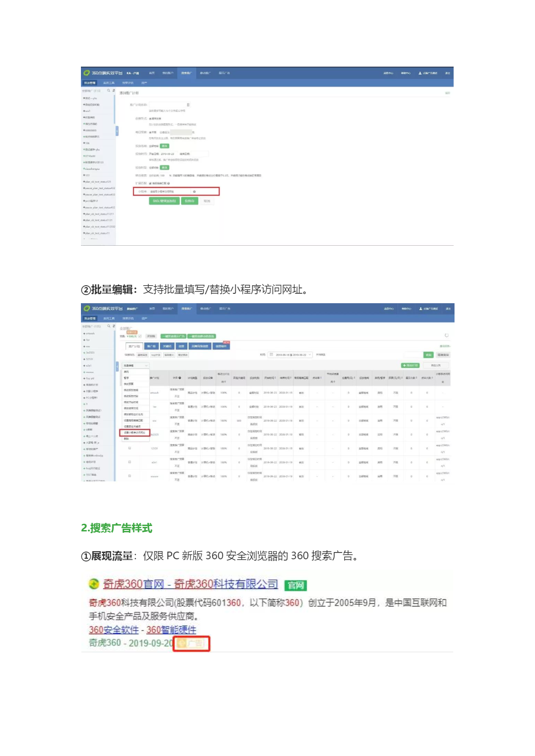Click the 保存,继续添加组 green button
Viewport: 535px width, 756px height.
pyautogui.click(x=164, y=201)
